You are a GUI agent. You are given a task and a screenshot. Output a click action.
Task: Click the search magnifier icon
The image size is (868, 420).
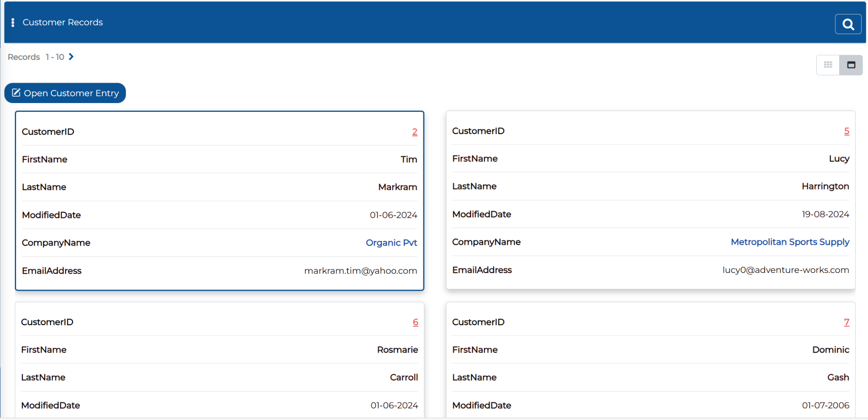pos(848,24)
